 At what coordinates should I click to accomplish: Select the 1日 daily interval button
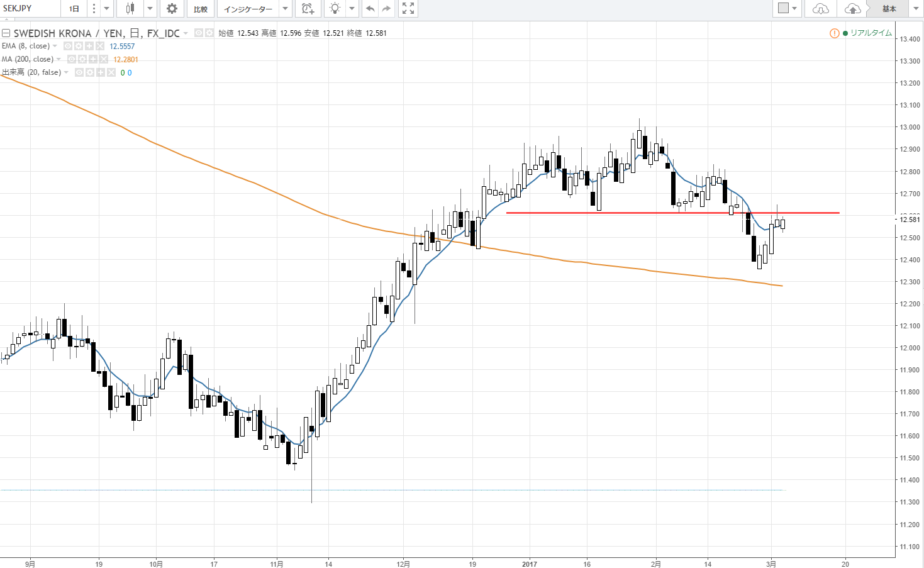(74, 9)
